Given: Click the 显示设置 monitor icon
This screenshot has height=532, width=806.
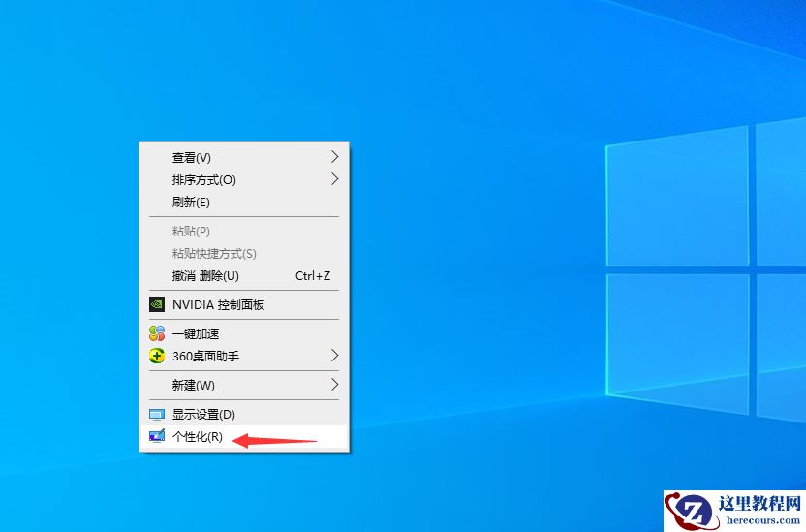Looking at the screenshot, I should 157,415.
